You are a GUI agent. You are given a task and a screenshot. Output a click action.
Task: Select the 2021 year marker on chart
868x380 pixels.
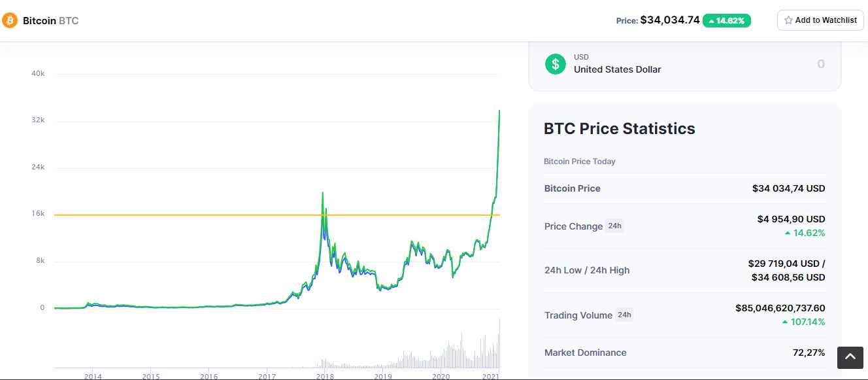(x=491, y=376)
